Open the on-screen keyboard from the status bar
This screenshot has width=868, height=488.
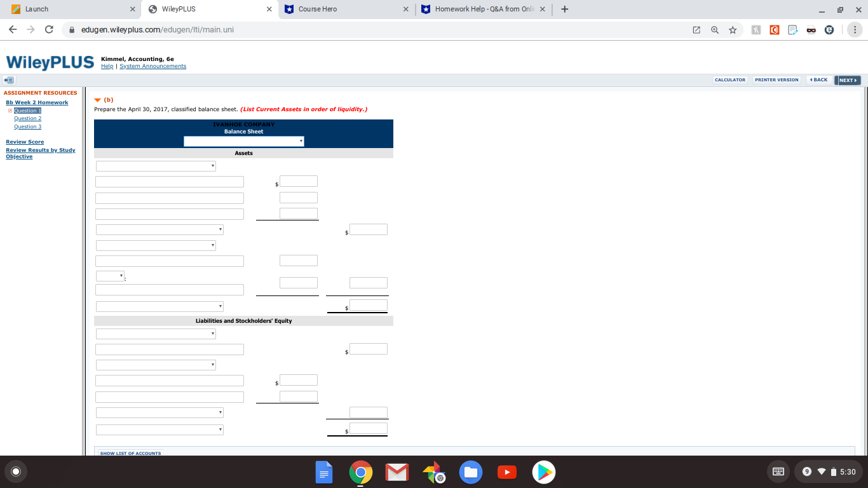(x=778, y=471)
